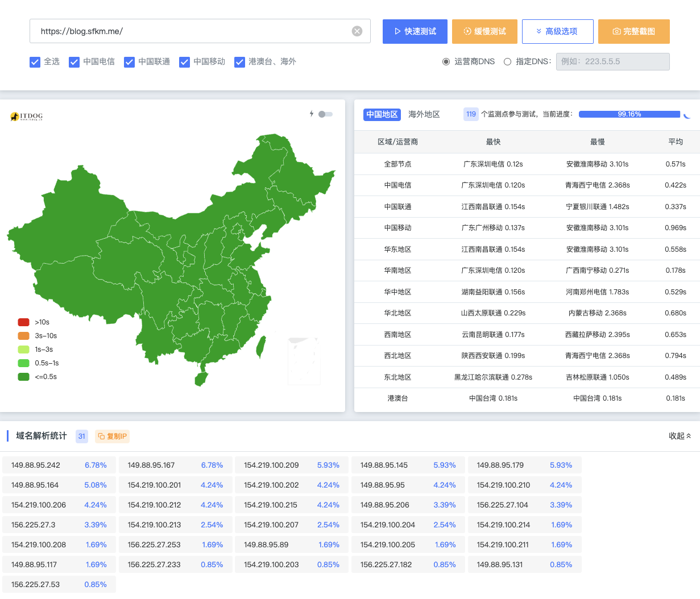Select the 运营商DNS radio button

click(x=446, y=61)
